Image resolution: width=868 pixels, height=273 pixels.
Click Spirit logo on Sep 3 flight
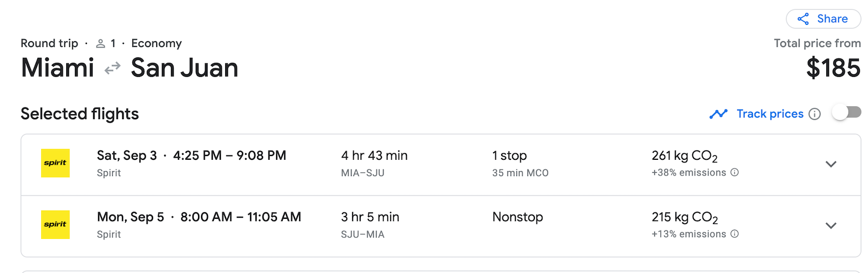coord(55,163)
